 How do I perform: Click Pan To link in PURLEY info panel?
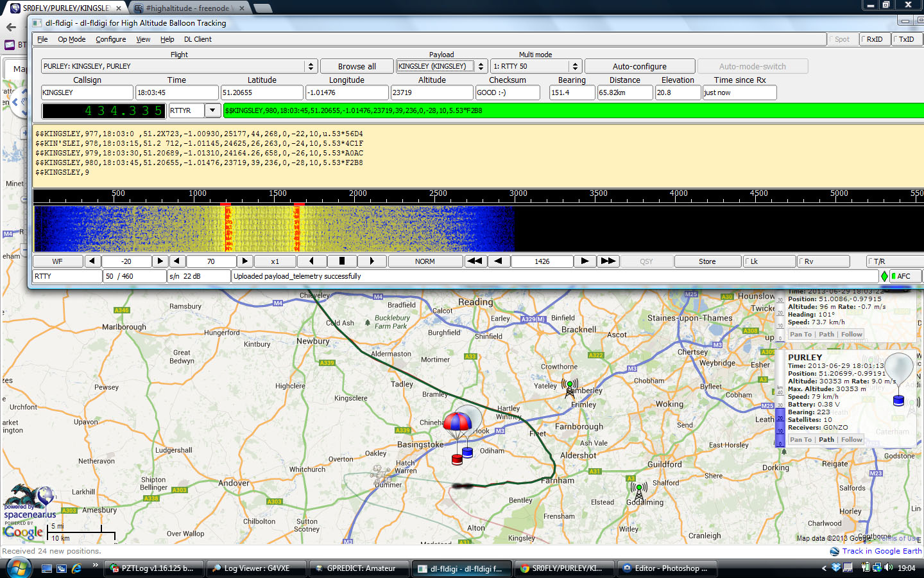(x=801, y=440)
